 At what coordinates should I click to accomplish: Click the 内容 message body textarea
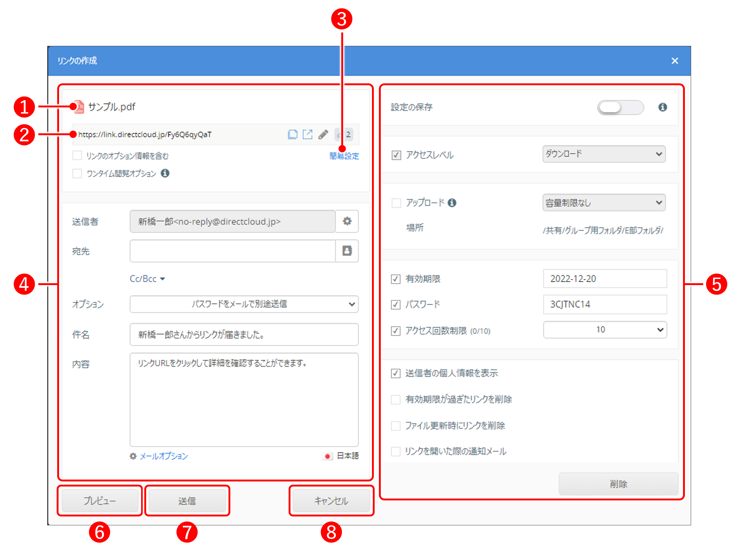[244, 400]
